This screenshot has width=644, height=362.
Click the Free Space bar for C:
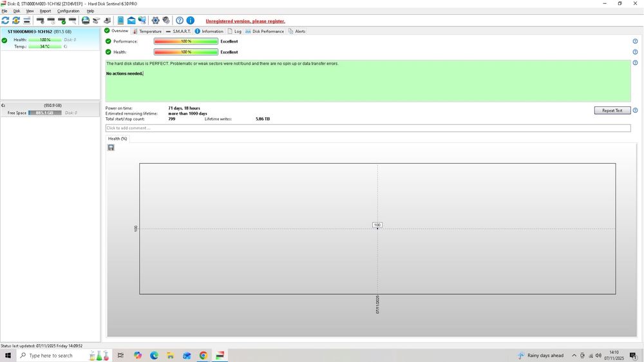pyautogui.click(x=45, y=113)
